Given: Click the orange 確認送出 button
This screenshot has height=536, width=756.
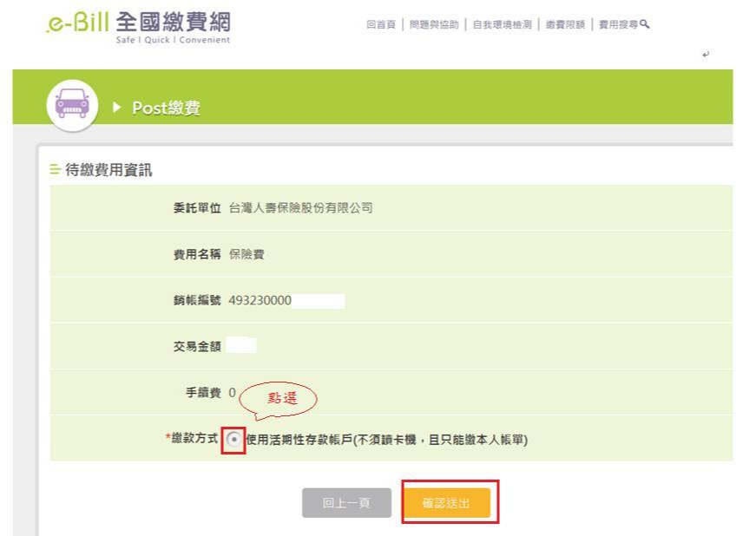Looking at the screenshot, I should point(446,503).
